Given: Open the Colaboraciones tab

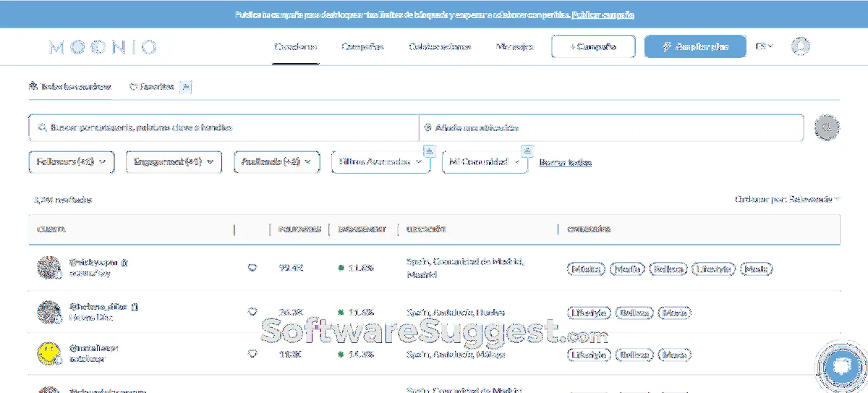Looking at the screenshot, I should pos(440,47).
